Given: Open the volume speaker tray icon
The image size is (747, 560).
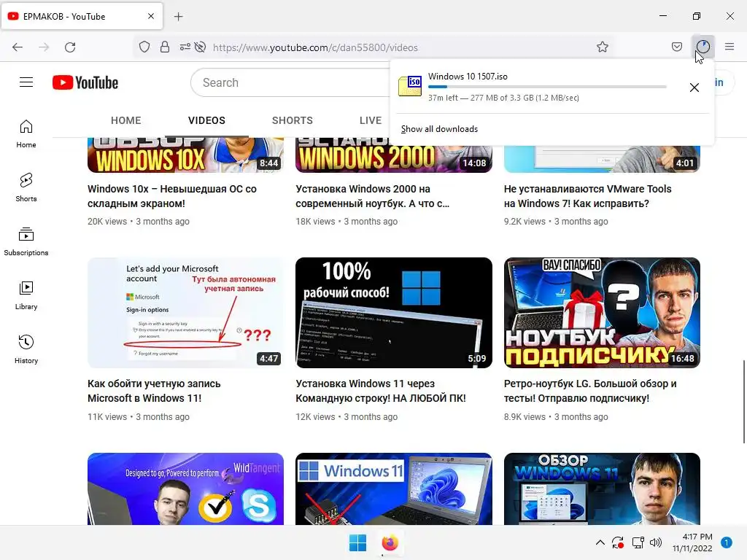Looking at the screenshot, I should (656, 542).
